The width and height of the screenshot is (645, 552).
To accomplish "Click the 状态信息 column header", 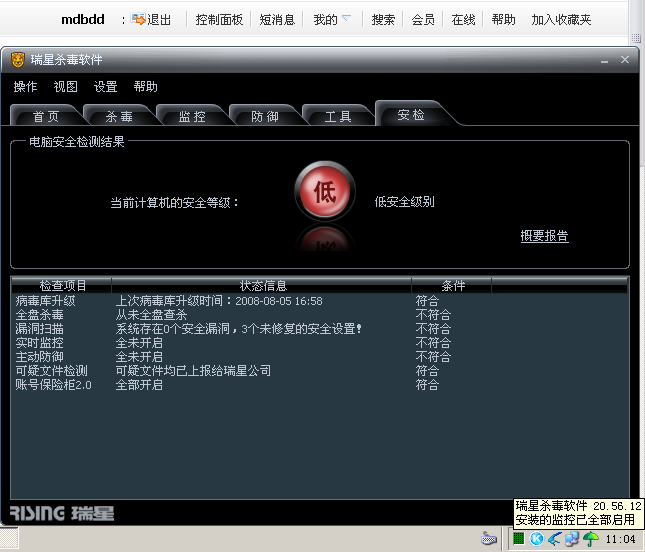I will [x=262, y=285].
